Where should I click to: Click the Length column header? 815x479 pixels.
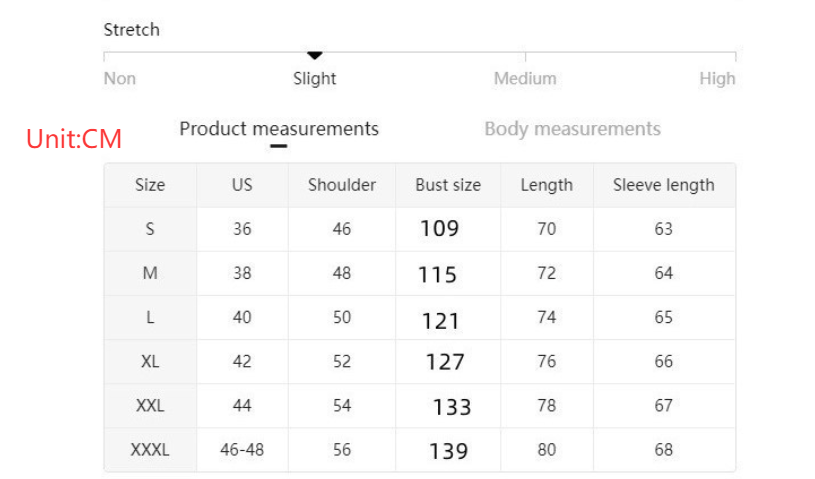point(546,185)
